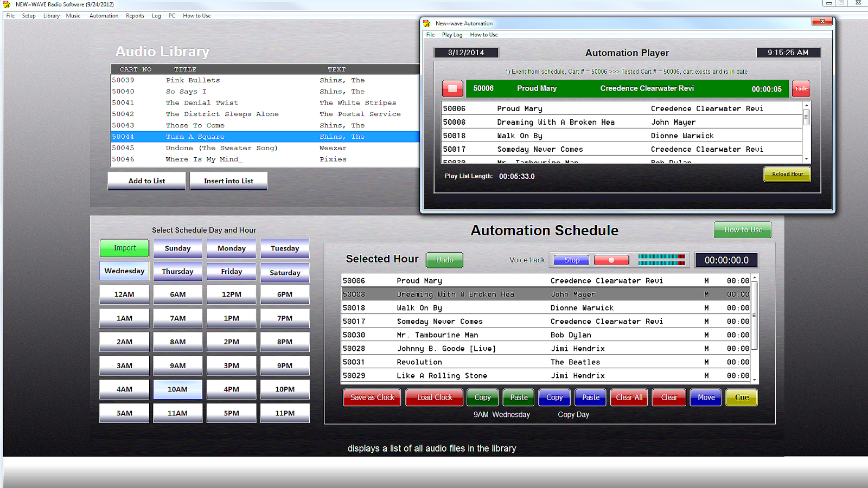Open the Music menu

(73, 16)
